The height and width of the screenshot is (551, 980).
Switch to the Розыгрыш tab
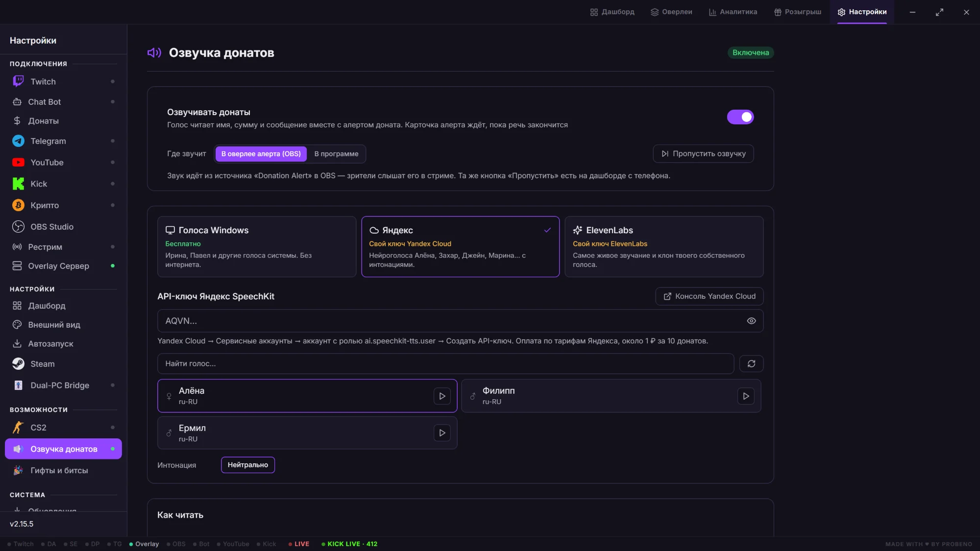(x=798, y=12)
